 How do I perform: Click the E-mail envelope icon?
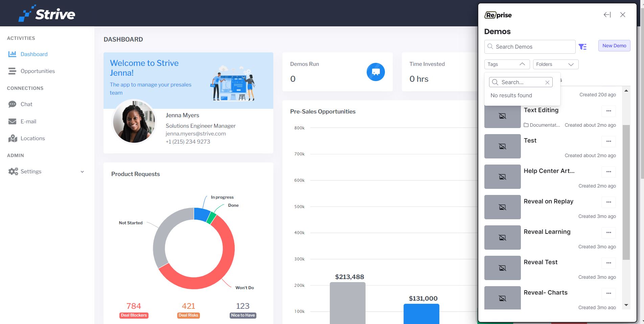pos(12,121)
